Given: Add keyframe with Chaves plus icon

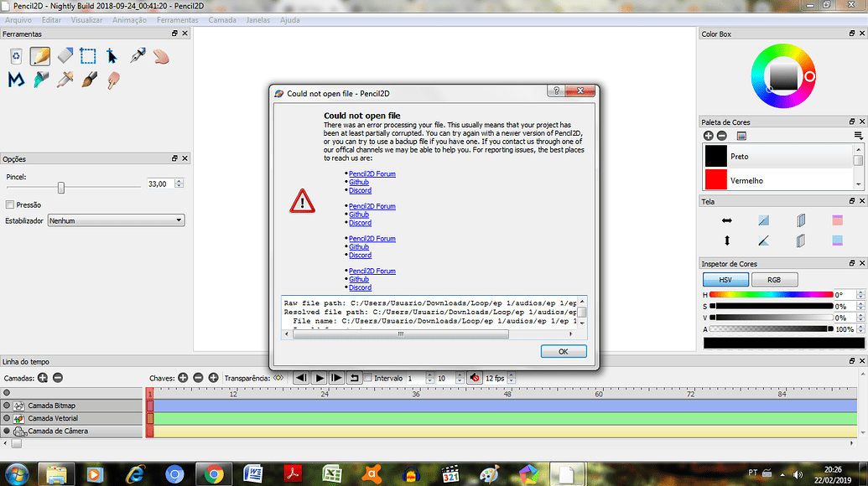Looking at the screenshot, I should coord(183,378).
